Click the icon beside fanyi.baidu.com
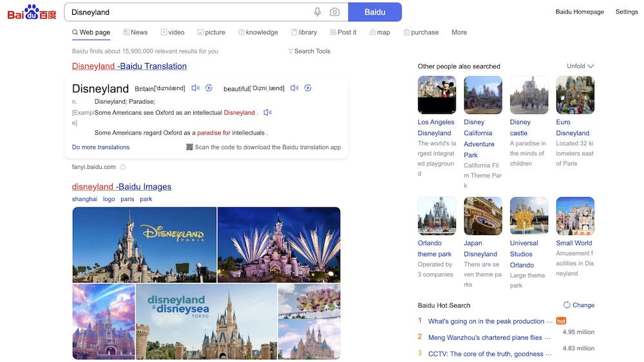644x362 pixels. click(x=122, y=167)
